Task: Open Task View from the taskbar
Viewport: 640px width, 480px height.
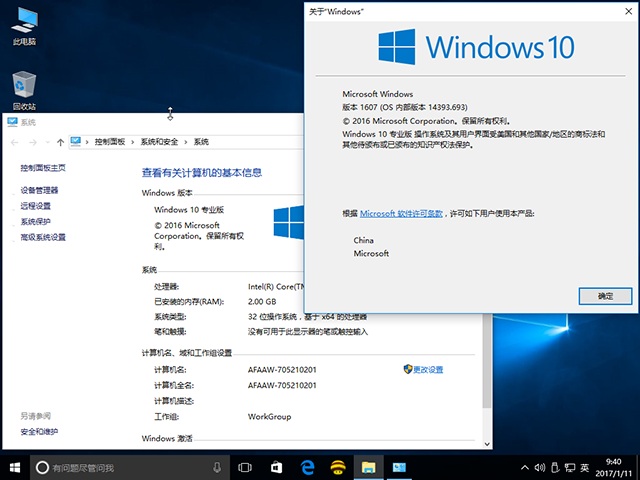Action: tap(245, 467)
